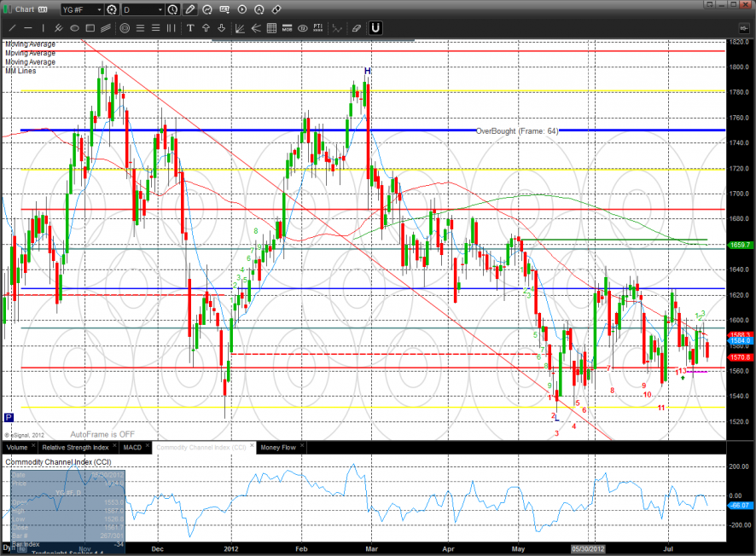The height and width of the screenshot is (556, 756).
Task: Select the rectangle drawing tool
Action: (x=90, y=28)
